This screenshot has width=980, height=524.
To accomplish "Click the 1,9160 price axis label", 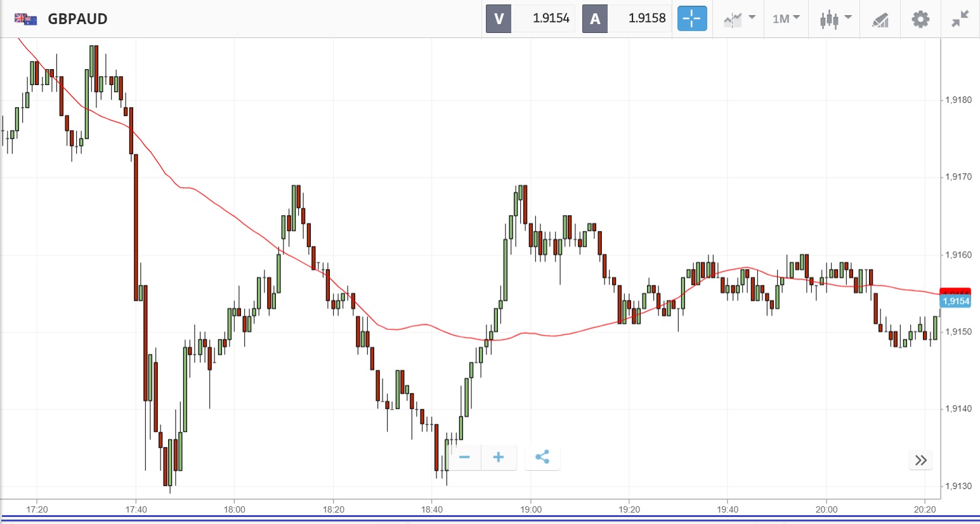I will [x=958, y=255].
